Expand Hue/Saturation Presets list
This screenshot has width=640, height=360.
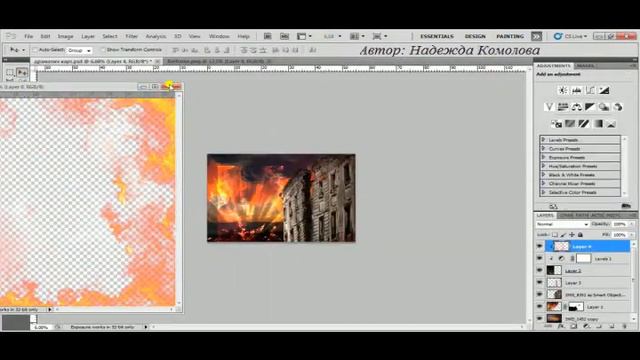click(543, 166)
